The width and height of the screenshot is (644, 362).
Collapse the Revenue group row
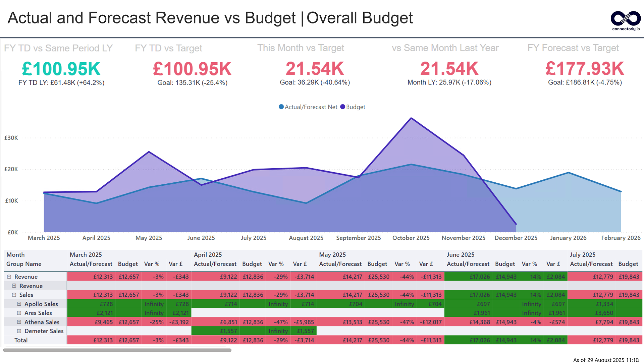point(9,277)
